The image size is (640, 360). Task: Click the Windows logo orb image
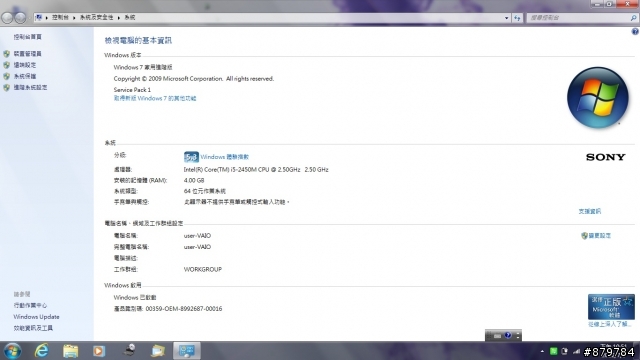[x=598, y=98]
